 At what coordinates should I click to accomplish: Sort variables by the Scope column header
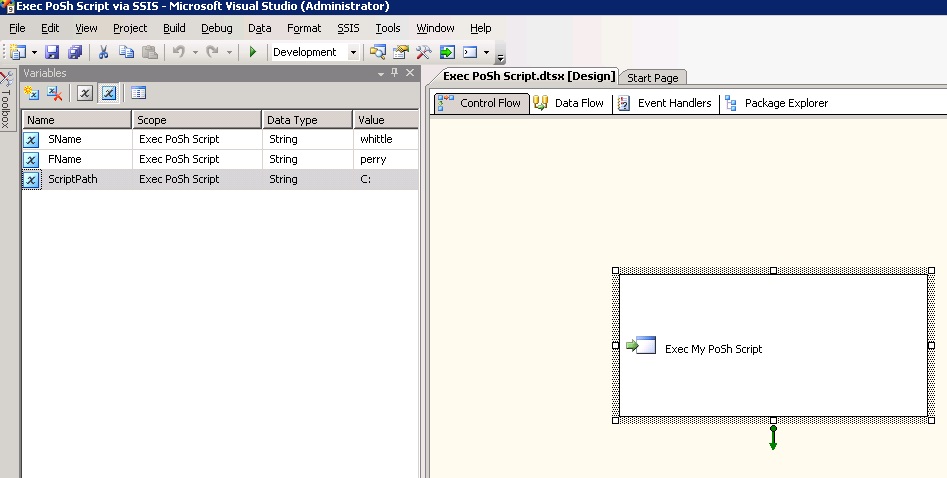pos(197,120)
